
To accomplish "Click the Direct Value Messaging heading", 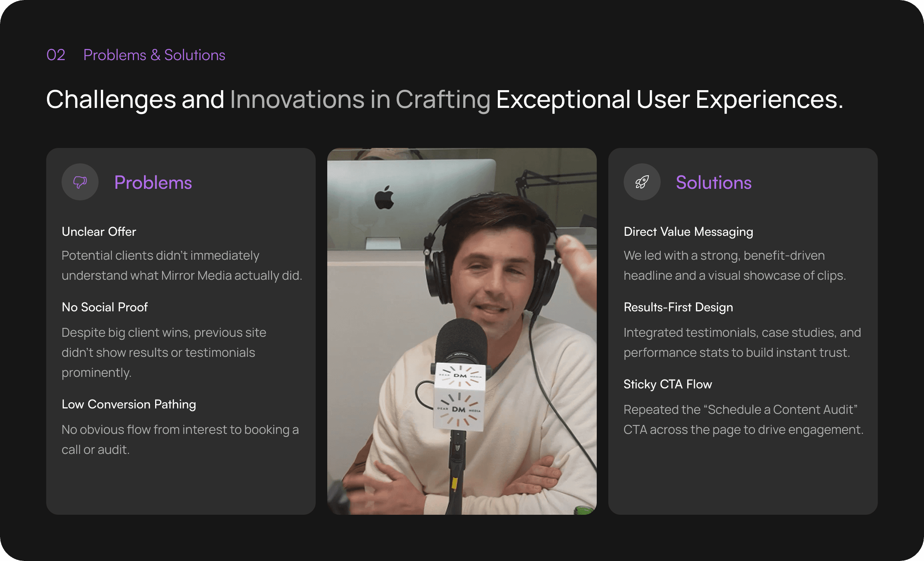I will tap(688, 232).
